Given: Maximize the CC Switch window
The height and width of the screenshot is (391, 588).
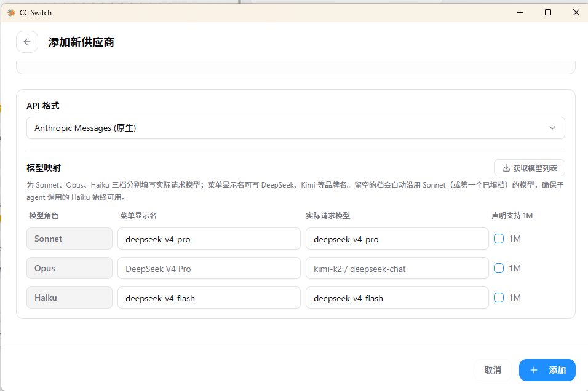Looking at the screenshot, I should [548, 13].
